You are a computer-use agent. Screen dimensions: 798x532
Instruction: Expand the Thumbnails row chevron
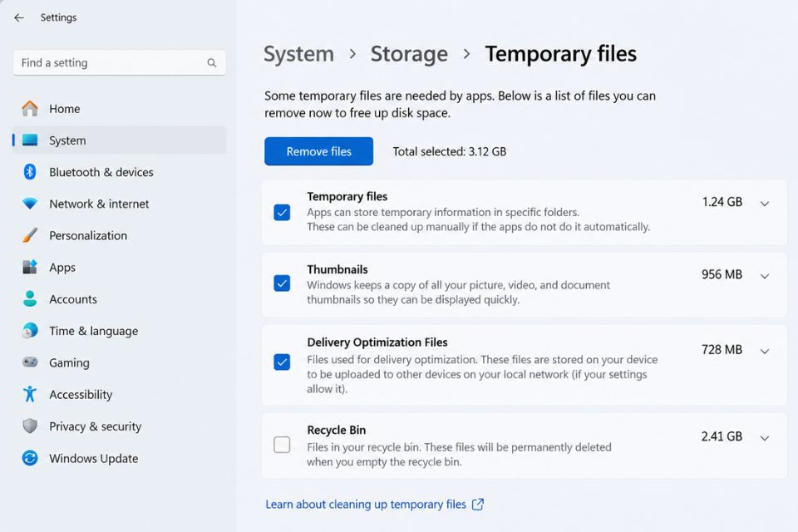[765, 277]
